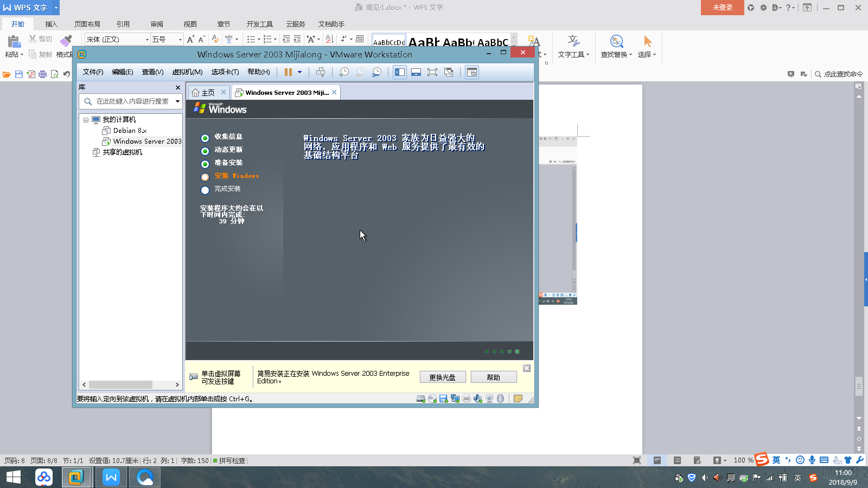868x488 pixels.
Task: Switch to WPS outline view icon
Action: tap(677, 460)
